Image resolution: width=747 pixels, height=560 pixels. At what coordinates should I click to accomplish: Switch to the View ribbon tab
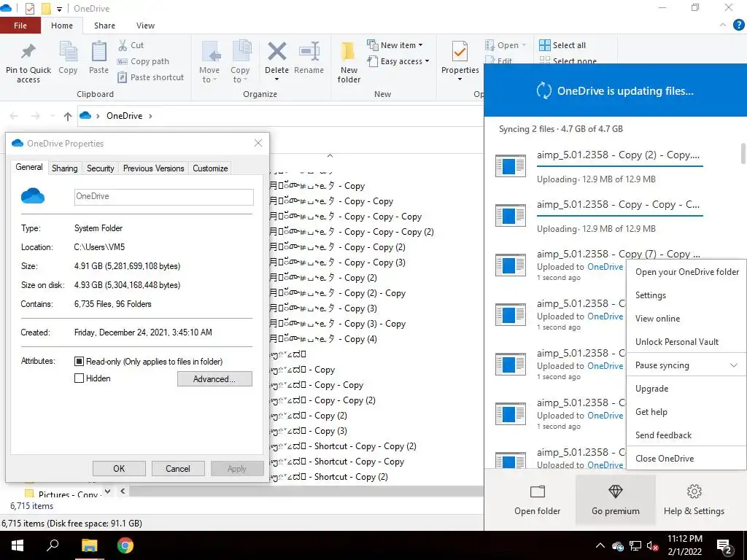(x=145, y=26)
